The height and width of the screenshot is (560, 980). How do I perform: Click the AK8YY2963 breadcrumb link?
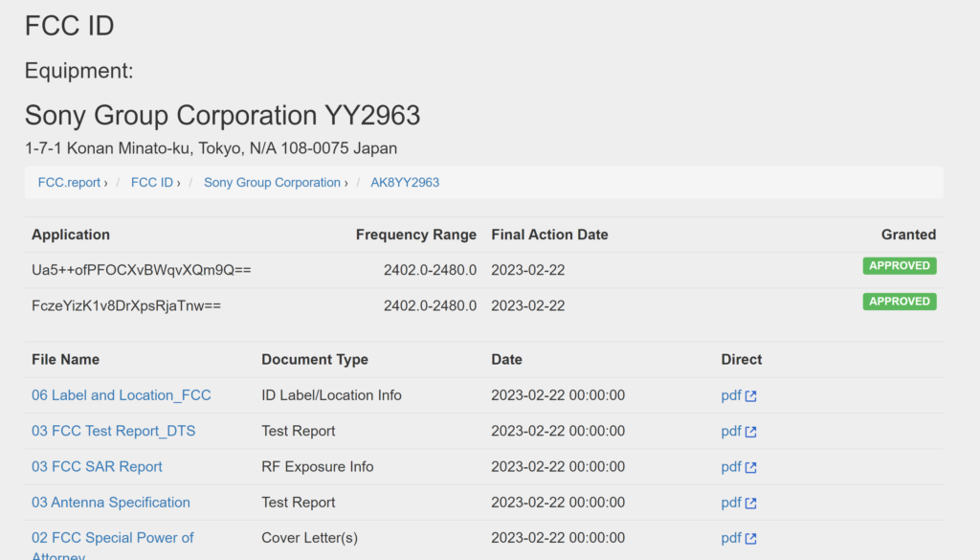[405, 182]
